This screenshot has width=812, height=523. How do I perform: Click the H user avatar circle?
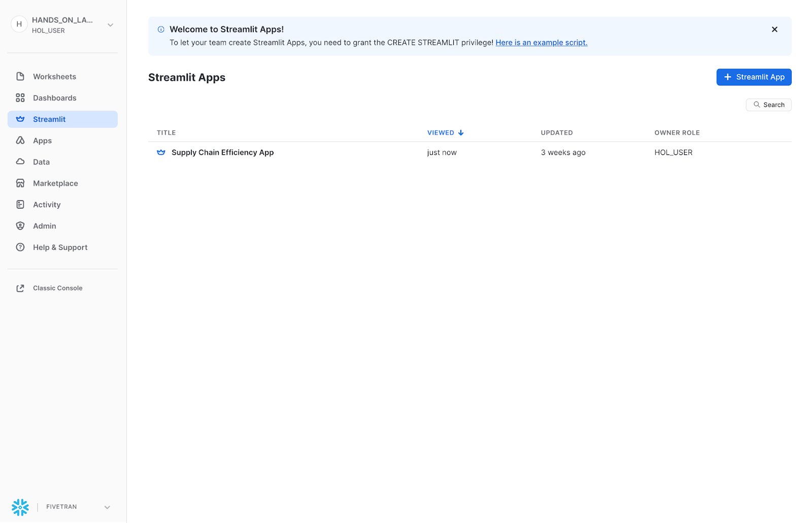(19, 24)
